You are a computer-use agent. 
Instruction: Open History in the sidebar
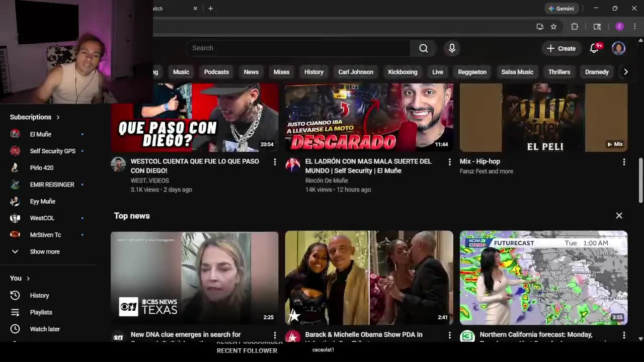pyautogui.click(x=48, y=296)
